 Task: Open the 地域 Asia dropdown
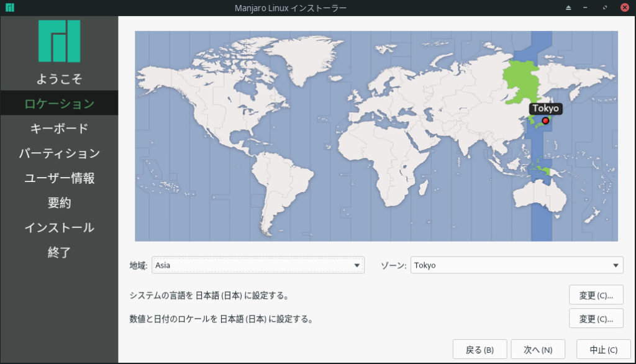(x=257, y=265)
